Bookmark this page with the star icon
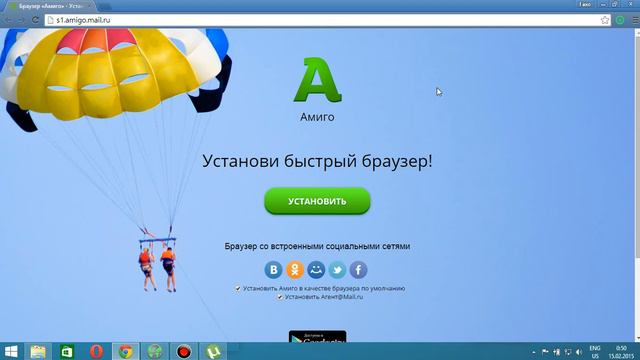The height and width of the screenshot is (360, 640). coord(604,20)
